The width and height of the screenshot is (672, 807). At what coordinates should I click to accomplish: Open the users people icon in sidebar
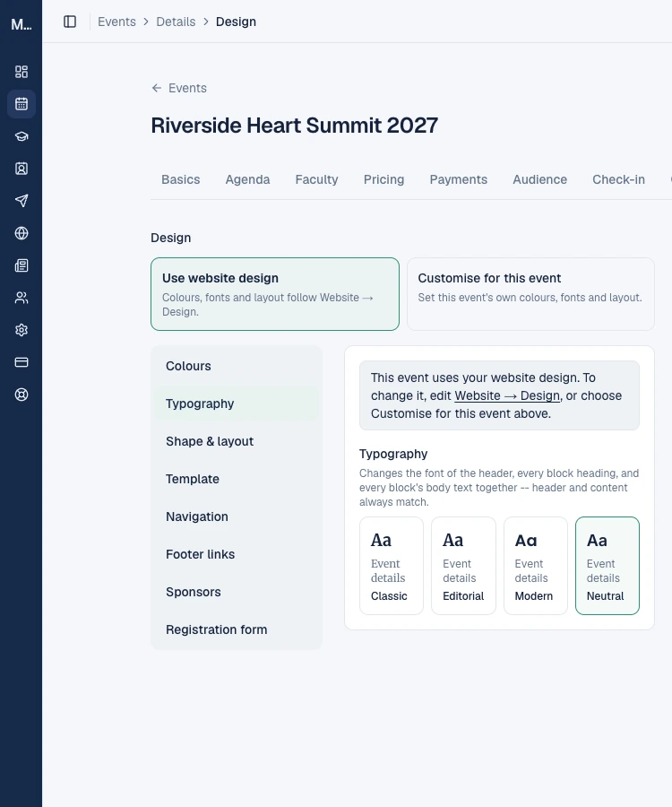coord(22,298)
